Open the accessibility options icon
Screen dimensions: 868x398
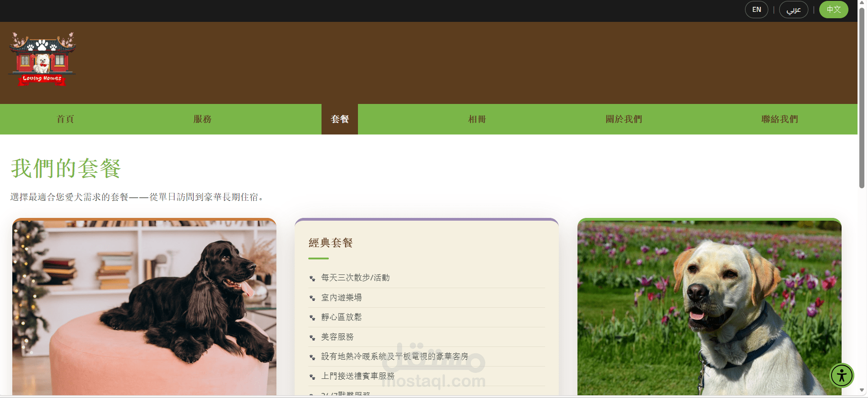click(842, 376)
